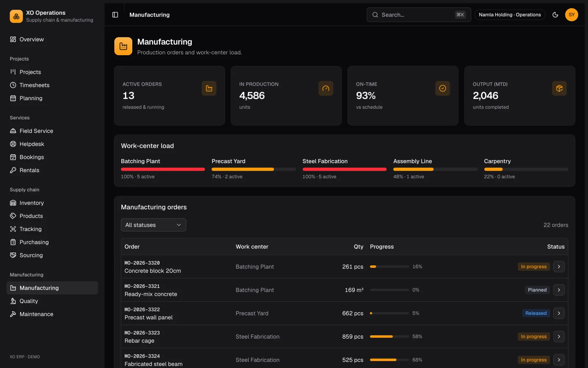Click the Quality microscope icon
588x368 pixels.
13,301
